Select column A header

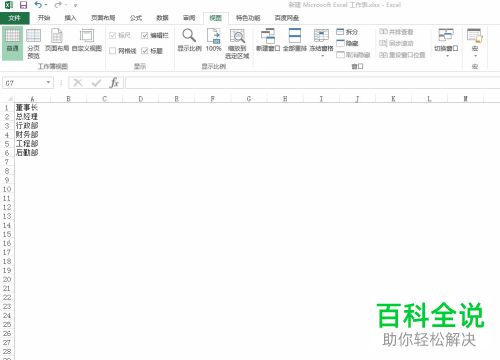[x=32, y=99]
